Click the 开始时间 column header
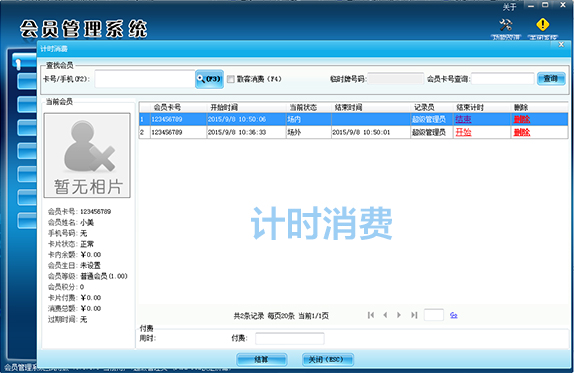This screenshot has width=574, height=373. (x=224, y=107)
